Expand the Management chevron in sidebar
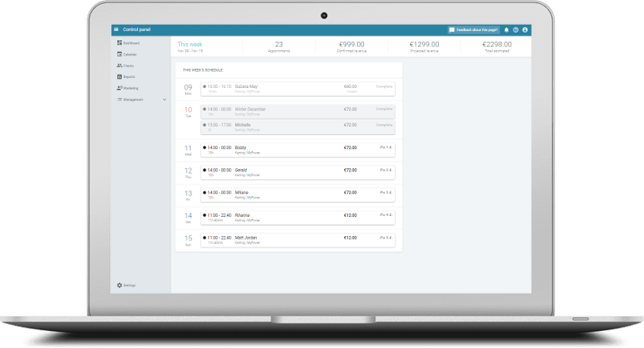Viewport: 644px width, 348px height. pyautogui.click(x=164, y=100)
